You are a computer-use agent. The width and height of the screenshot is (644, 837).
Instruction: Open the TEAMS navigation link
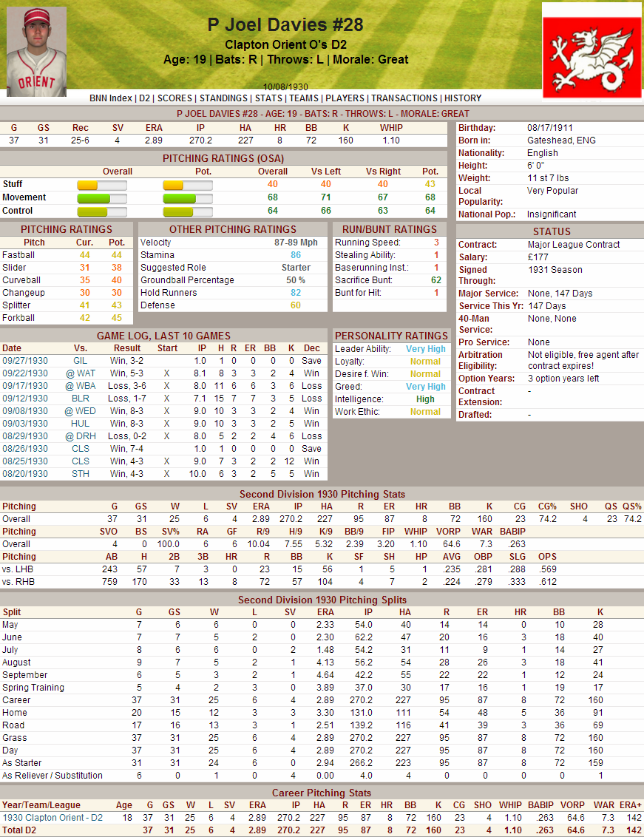tap(304, 98)
